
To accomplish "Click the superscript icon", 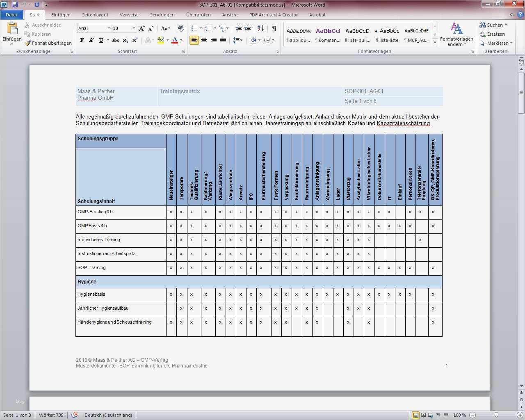I will coord(135,40).
